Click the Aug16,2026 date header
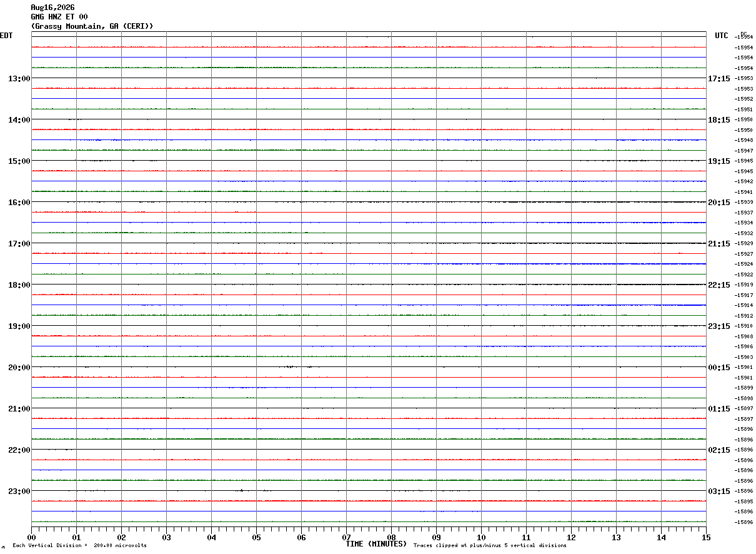756x554 pixels. click(52, 8)
